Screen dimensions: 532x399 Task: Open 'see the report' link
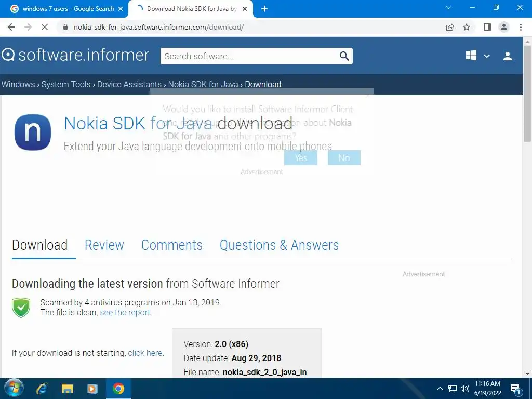(x=125, y=312)
